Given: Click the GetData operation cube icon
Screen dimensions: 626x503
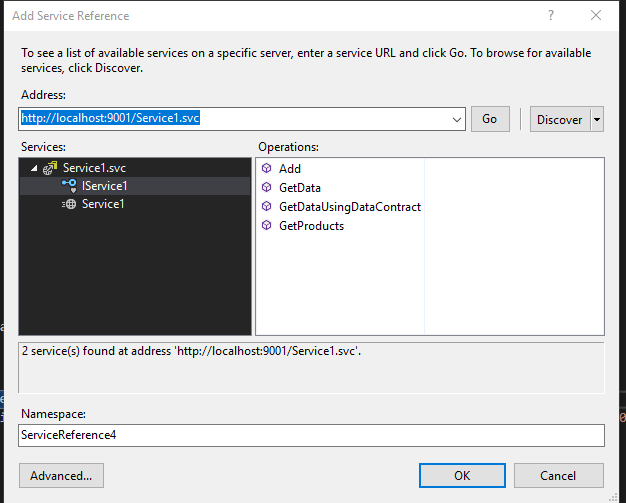Looking at the screenshot, I should (x=266, y=187).
